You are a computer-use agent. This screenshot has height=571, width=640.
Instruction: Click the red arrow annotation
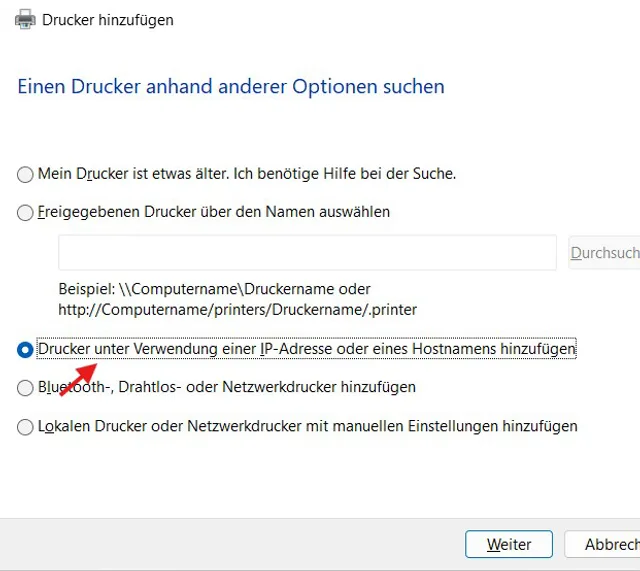[x=78, y=378]
